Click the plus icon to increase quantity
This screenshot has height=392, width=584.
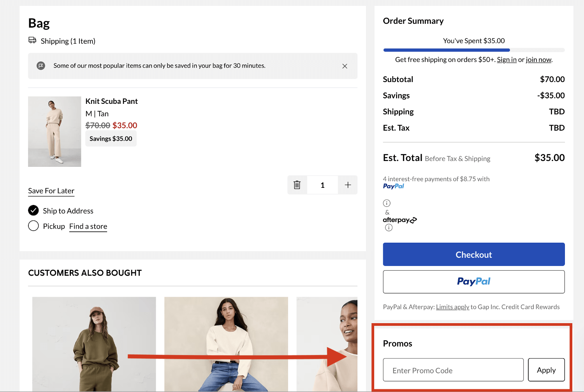347,185
